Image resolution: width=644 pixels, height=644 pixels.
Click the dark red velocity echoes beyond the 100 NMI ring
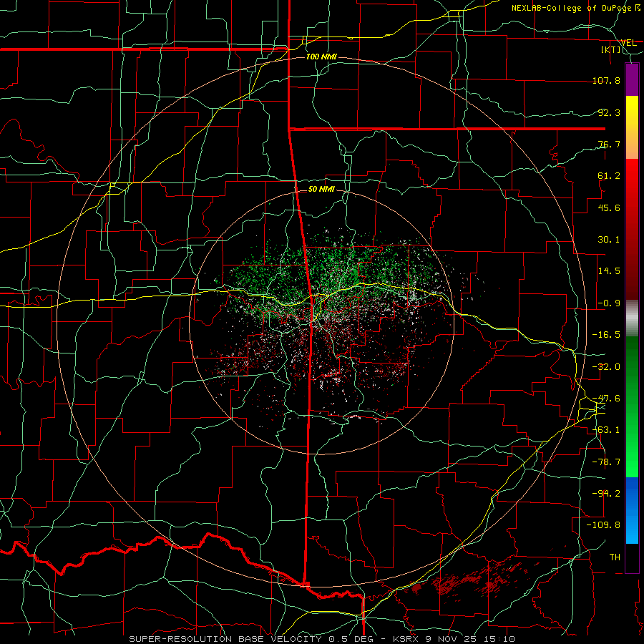[x=472, y=581]
